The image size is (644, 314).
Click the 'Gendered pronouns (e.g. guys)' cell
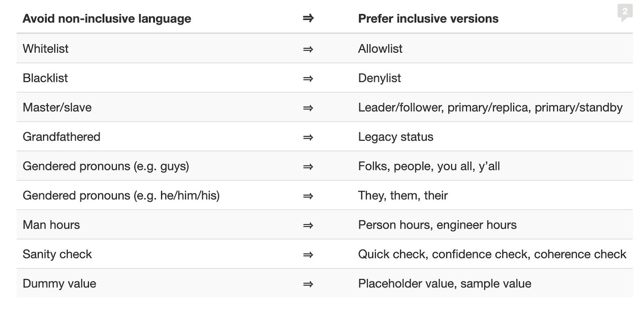pyautogui.click(x=106, y=166)
